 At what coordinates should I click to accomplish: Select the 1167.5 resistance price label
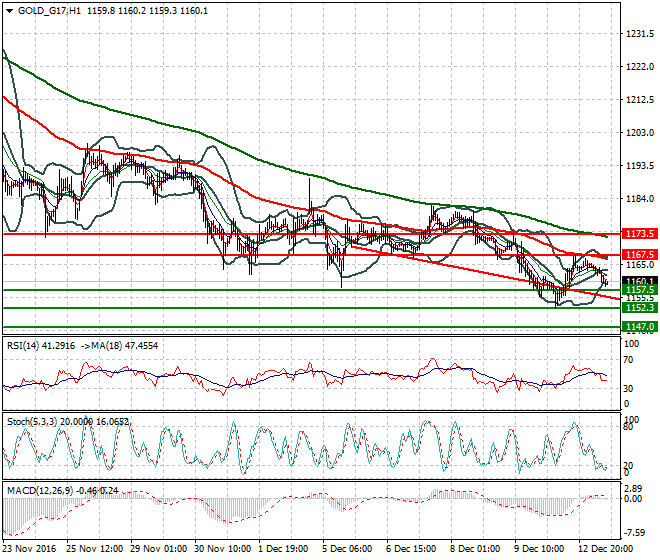click(x=639, y=255)
